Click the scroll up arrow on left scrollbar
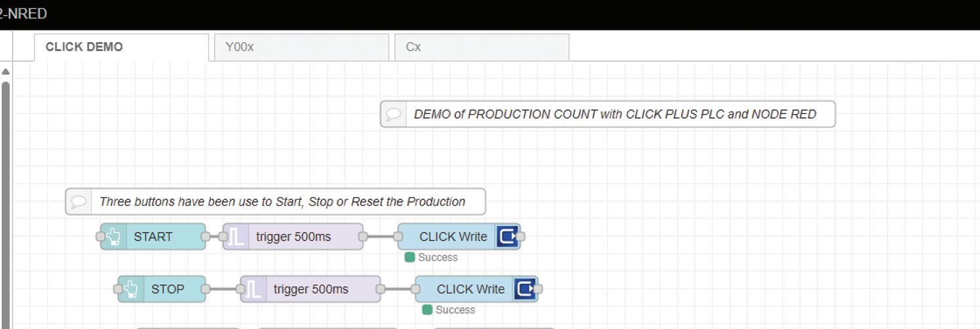 click(x=6, y=71)
